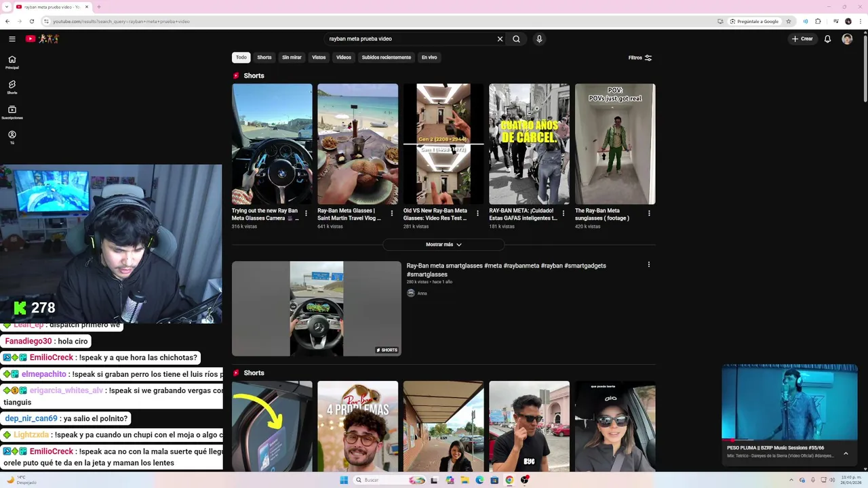This screenshot has height=488, width=868.
Task: Play the '4 PROBLEMAS' short thumbnail
Action: (x=357, y=426)
